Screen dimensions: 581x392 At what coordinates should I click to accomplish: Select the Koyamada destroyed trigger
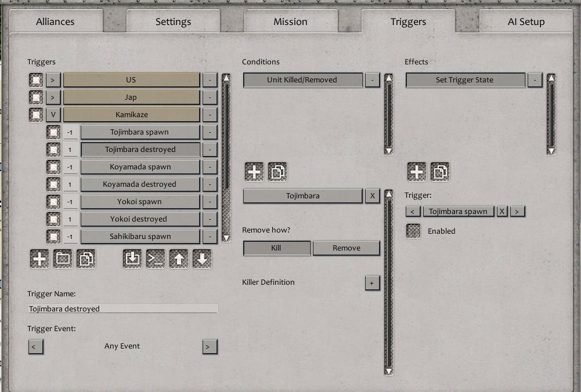click(x=140, y=184)
